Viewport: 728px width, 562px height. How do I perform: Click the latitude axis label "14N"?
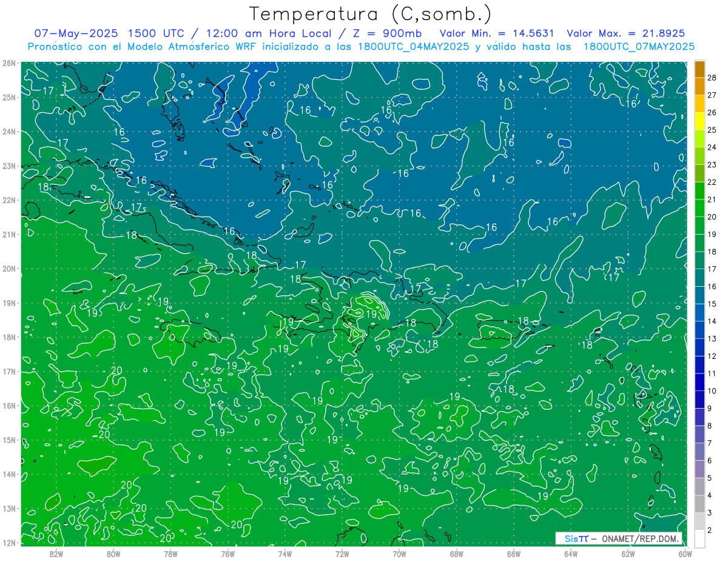point(9,474)
